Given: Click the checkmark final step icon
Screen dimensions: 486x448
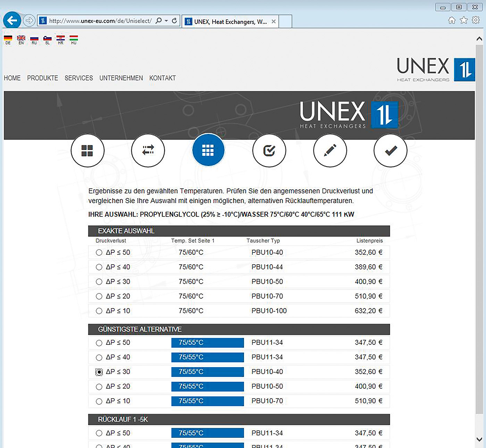Looking at the screenshot, I should (x=391, y=151).
